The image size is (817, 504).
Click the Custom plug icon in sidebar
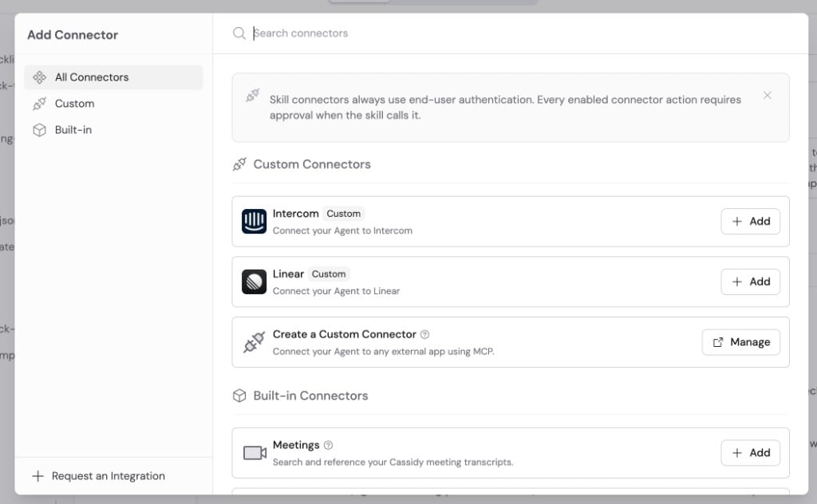[x=40, y=104]
